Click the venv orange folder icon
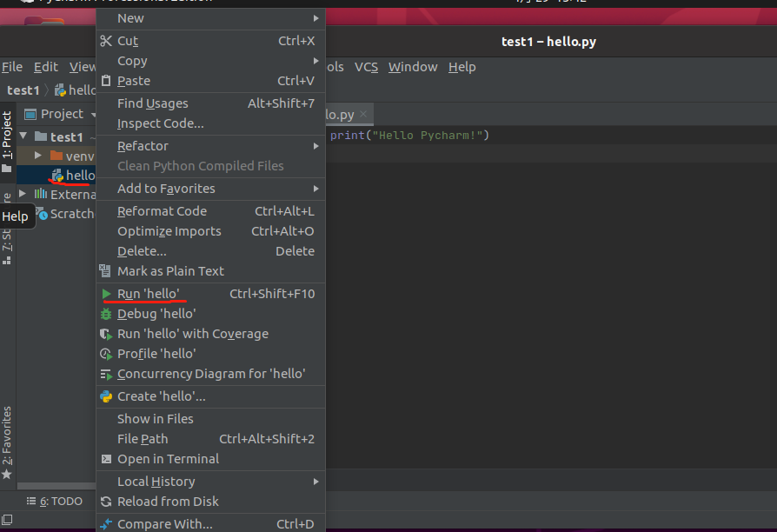Image resolution: width=777 pixels, height=532 pixels. coord(56,156)
